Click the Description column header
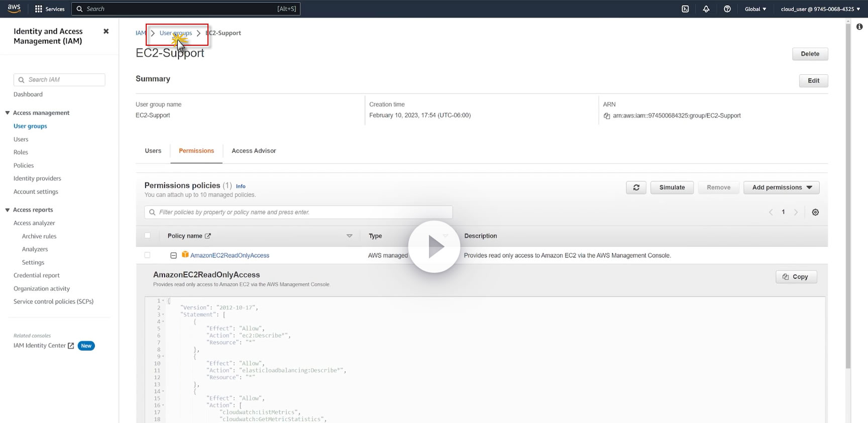Viewport: 868px width, 423px height. [x=481, y=236]
